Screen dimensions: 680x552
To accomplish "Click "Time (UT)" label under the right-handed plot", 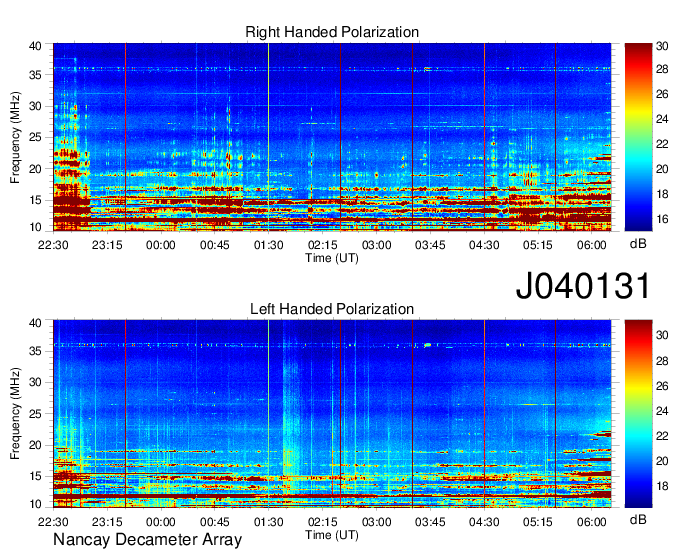I will pyautogui.click(x=332, y=258).
